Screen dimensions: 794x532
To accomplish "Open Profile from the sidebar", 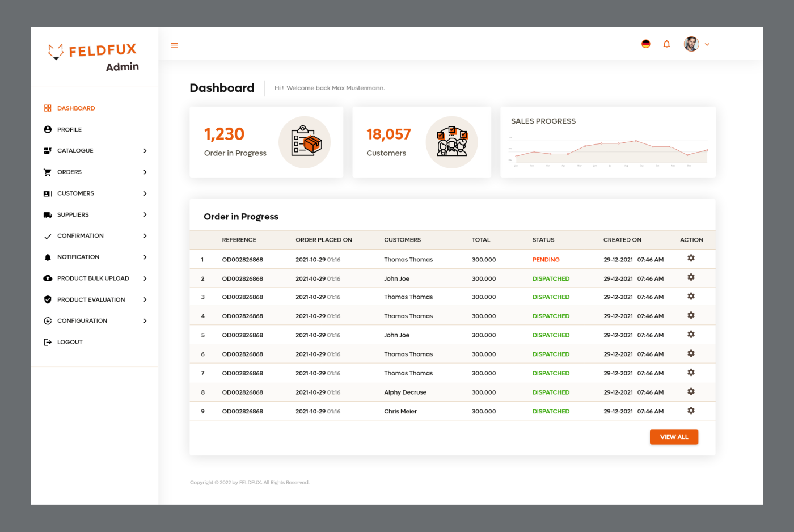I will pyautogui.click(x=69, y=130).
